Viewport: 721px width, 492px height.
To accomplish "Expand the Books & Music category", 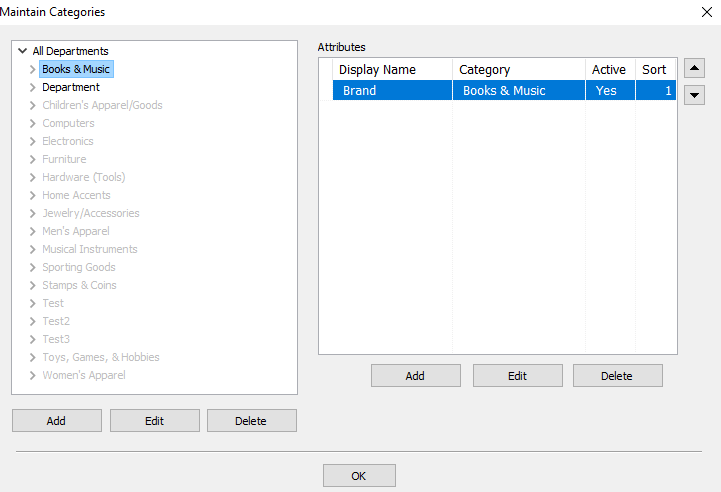I will click(32, 69).
